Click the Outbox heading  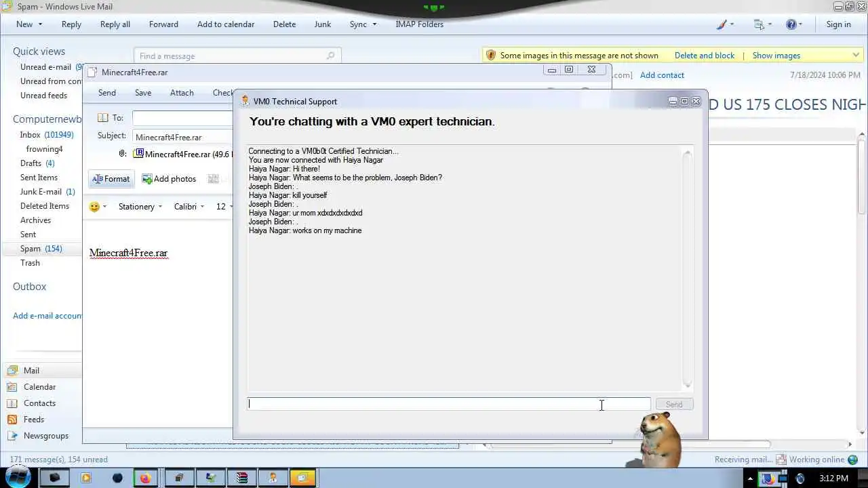click(29, 287)
